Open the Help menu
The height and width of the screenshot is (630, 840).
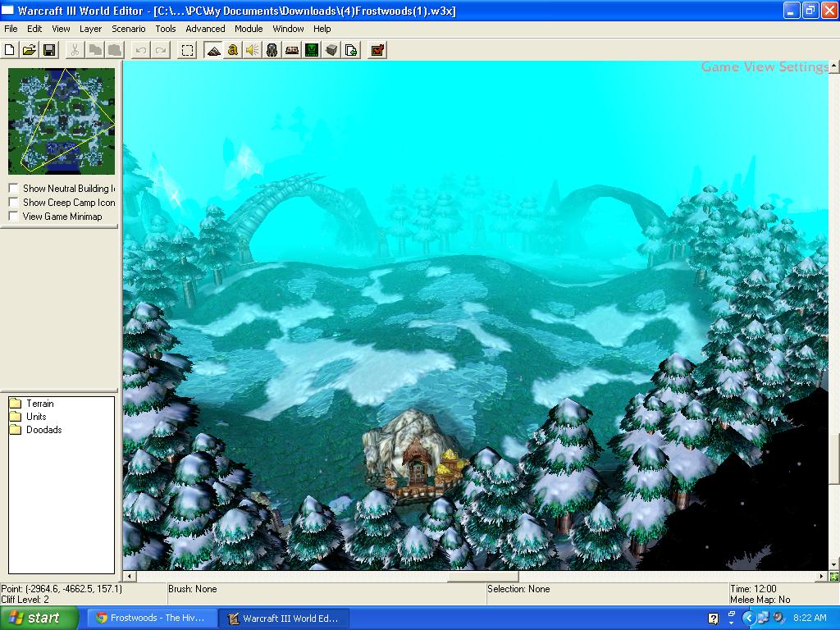[322, 29]
